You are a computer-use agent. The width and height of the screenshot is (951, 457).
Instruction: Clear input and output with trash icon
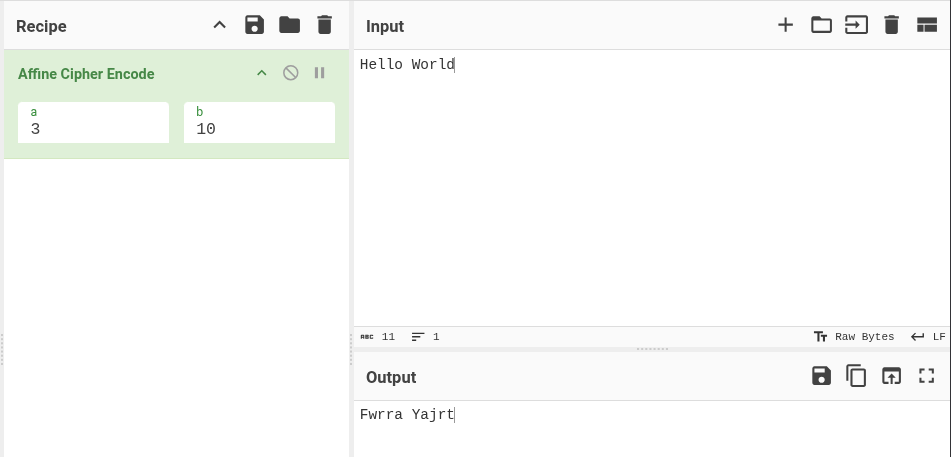(891, 25)
